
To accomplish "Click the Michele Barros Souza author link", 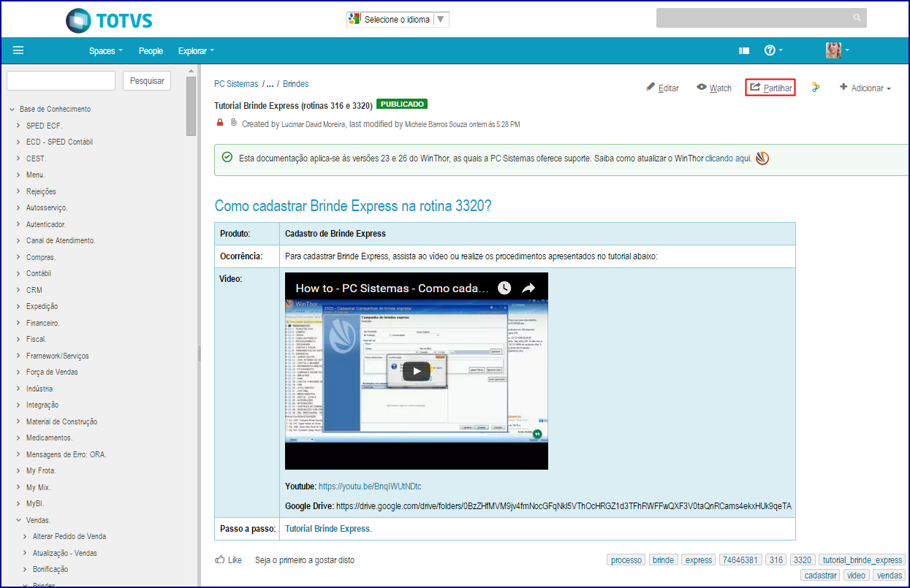I will (x=436, y=124).
